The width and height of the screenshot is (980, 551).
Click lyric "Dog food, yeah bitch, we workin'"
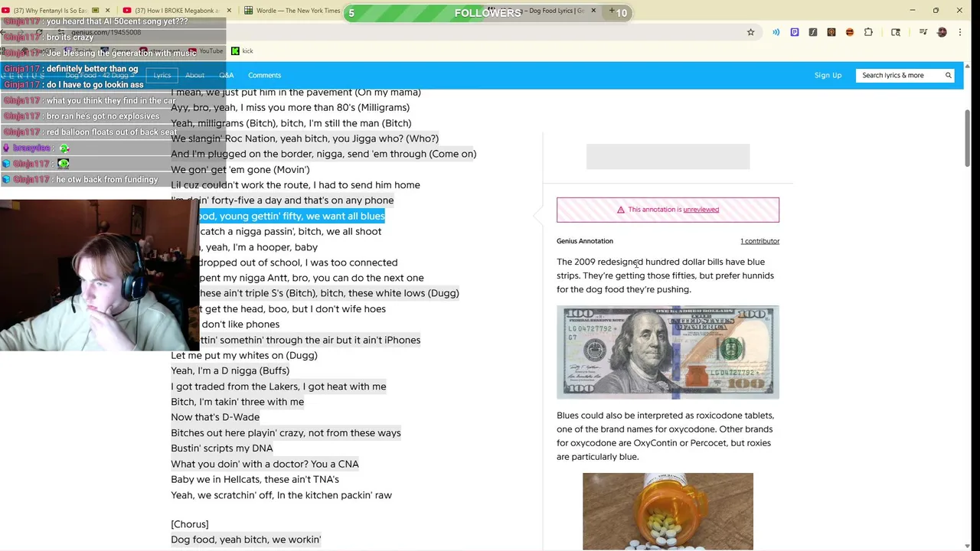(245, 540)
